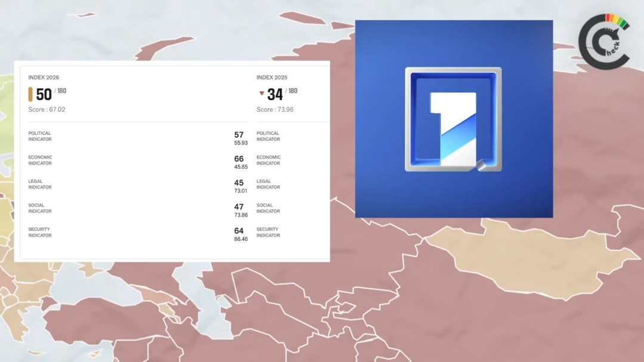The height and width of the screenshot is (362, 644).
Task: Click the C-heck gauge logo
Action: (604, 42)
